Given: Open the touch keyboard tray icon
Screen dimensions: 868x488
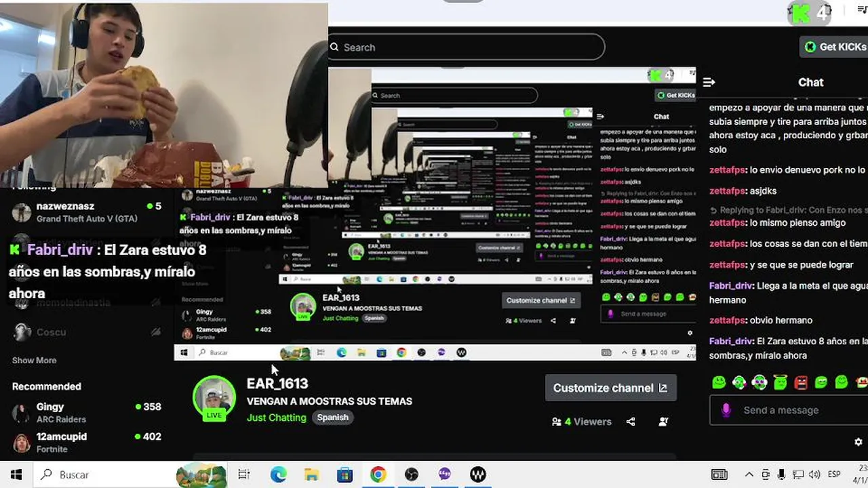Looking at the screenshot, I should (719, 474).
